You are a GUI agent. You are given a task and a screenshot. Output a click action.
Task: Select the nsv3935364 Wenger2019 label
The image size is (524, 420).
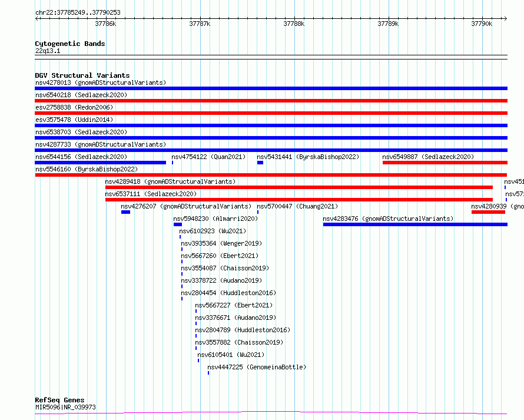221,243
